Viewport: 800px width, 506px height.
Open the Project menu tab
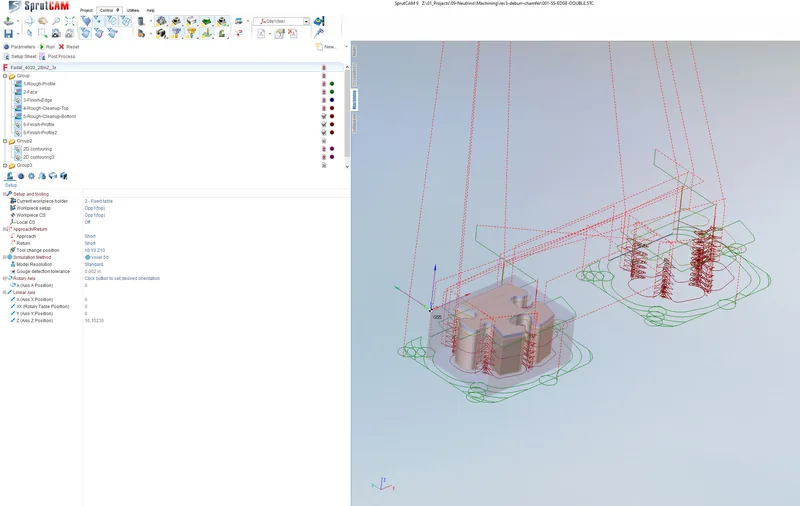tap(86, 10)
